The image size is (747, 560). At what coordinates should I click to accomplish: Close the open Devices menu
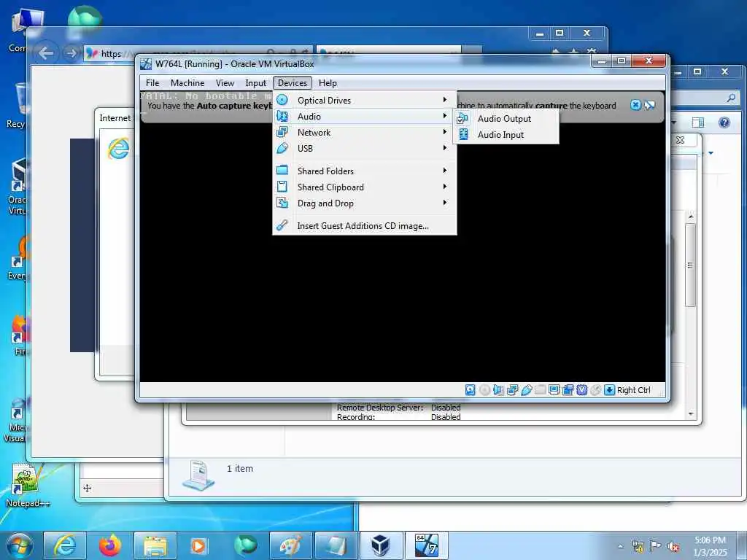[x=293, y=83]
